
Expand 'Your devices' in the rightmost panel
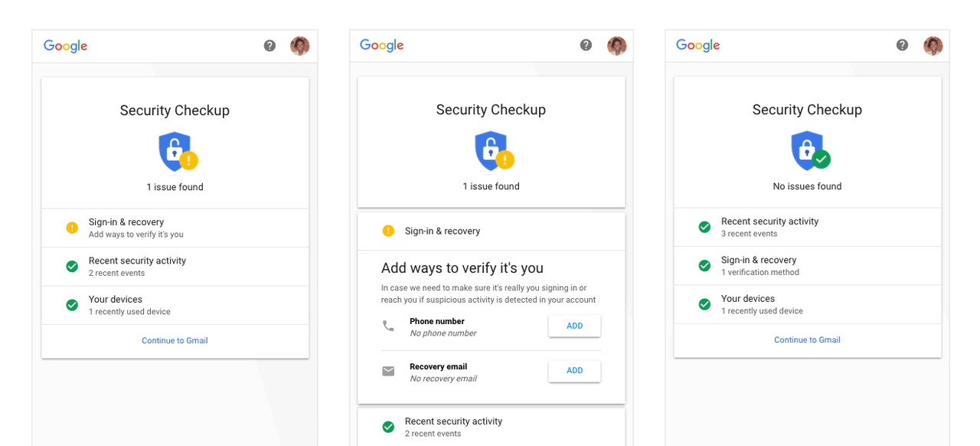point(807,304)
